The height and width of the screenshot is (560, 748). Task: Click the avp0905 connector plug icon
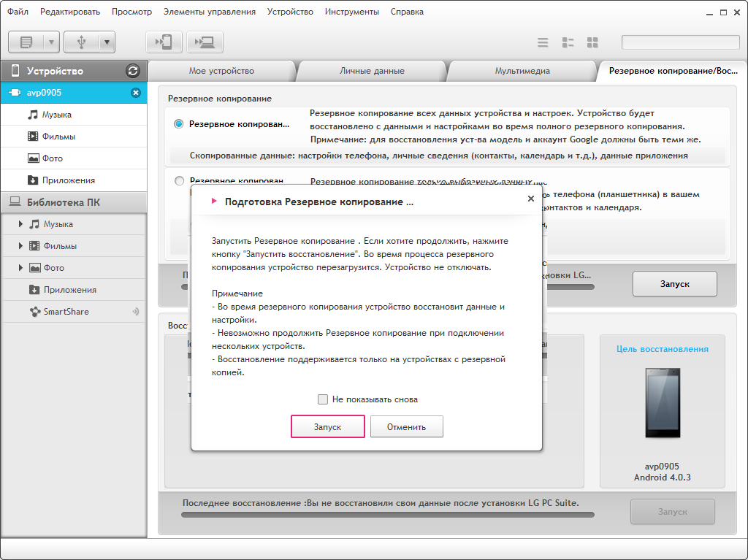[15, 93]
